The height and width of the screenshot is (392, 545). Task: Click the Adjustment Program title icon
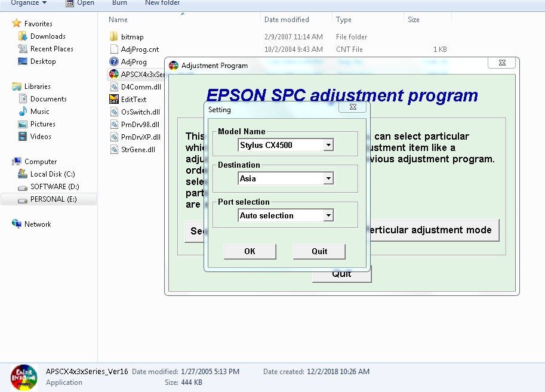coord(174,66)
